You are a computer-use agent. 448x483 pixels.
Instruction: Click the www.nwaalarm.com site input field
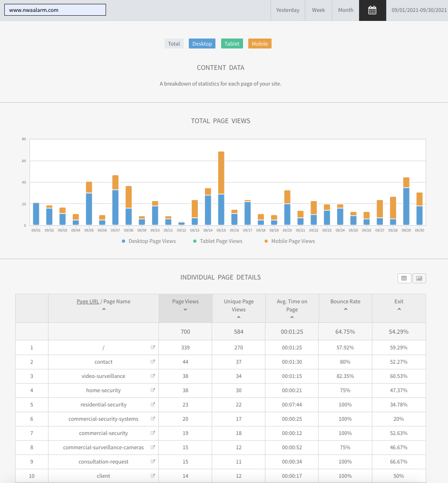pos(55,10)
